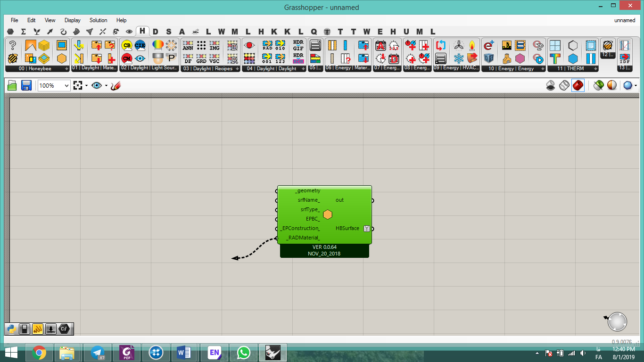The width and height of the screenshot is (644, 362).
Task: Click the OpenStudio OS cube icon
Action: click(x=489, y=58)
